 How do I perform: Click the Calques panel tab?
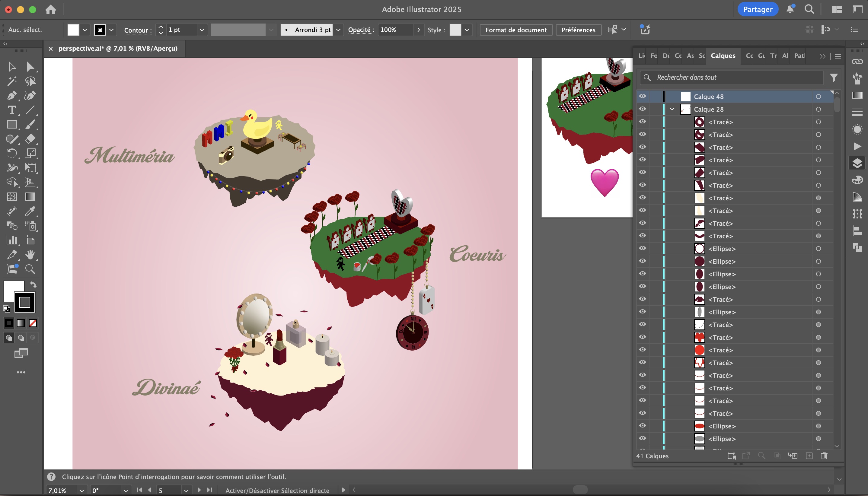pos(723,56)
